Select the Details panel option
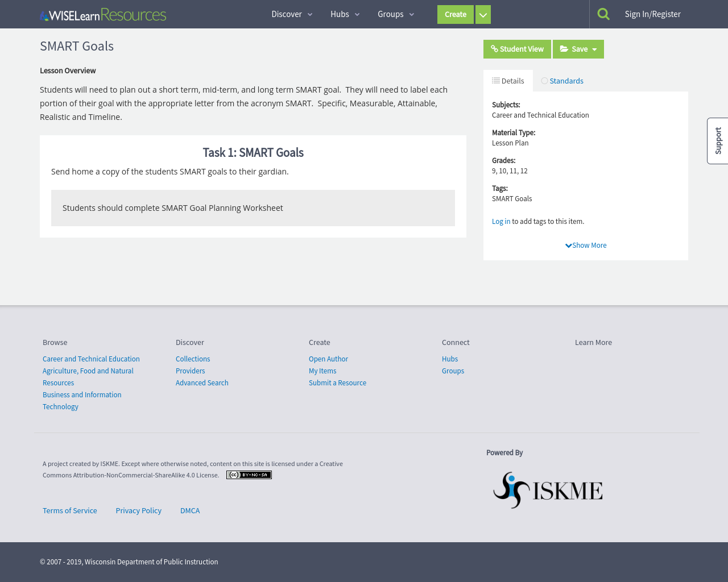Image resolution: width=728 pixels, height=582 pixels. pos(508,80)
